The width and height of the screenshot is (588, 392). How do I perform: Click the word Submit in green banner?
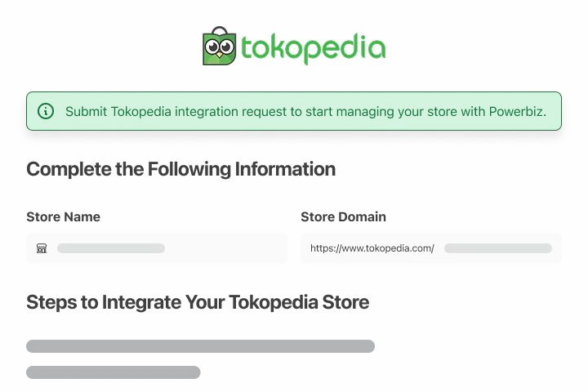pyautogui.click(x=86, y=111)
